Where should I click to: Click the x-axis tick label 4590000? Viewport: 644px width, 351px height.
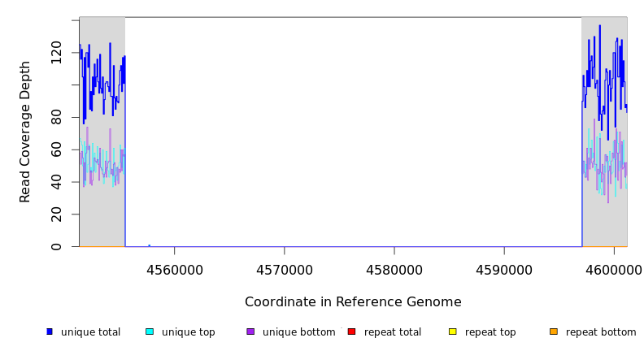(x=504, y=269)
